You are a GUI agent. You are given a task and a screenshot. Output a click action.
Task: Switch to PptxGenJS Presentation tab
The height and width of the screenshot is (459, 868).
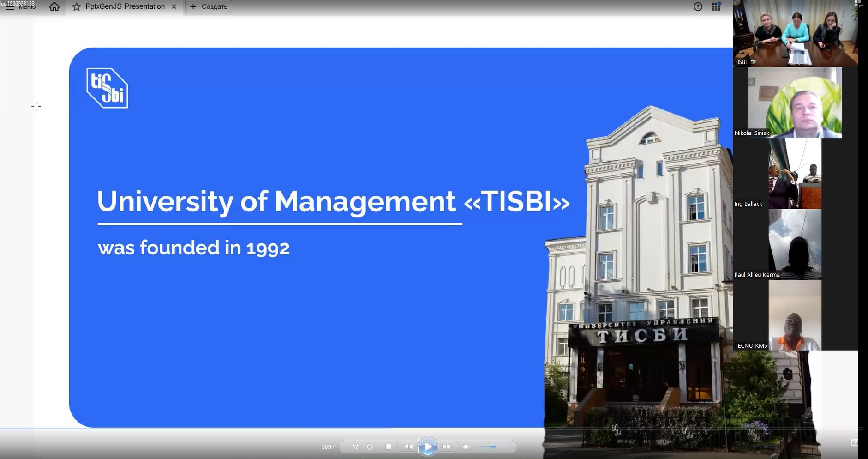(125, 6)
